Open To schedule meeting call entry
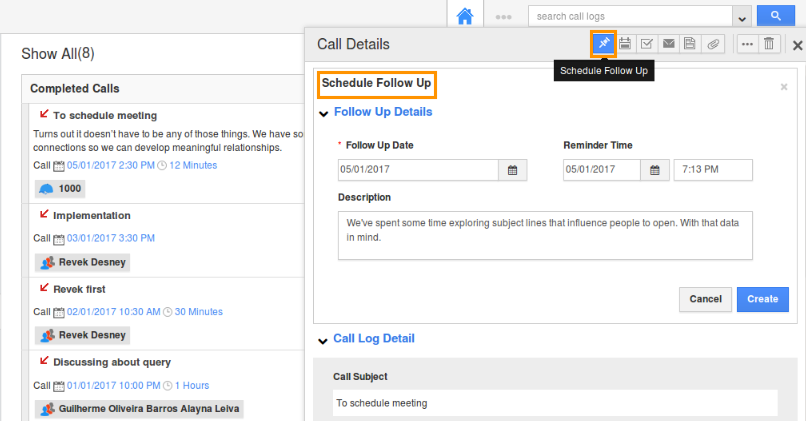 tap(105, 116)
